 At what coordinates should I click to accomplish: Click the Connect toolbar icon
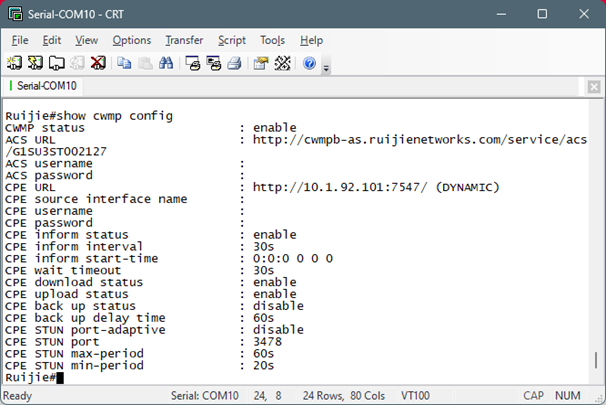(x=15, y=63)
